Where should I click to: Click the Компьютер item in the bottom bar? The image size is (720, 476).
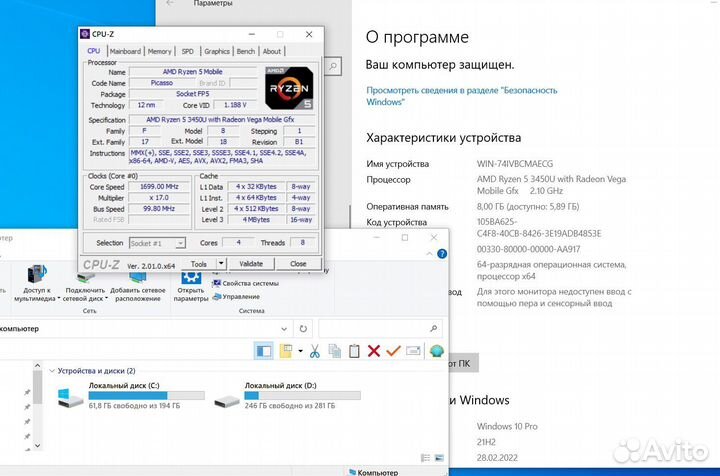[x=373, y=472]
